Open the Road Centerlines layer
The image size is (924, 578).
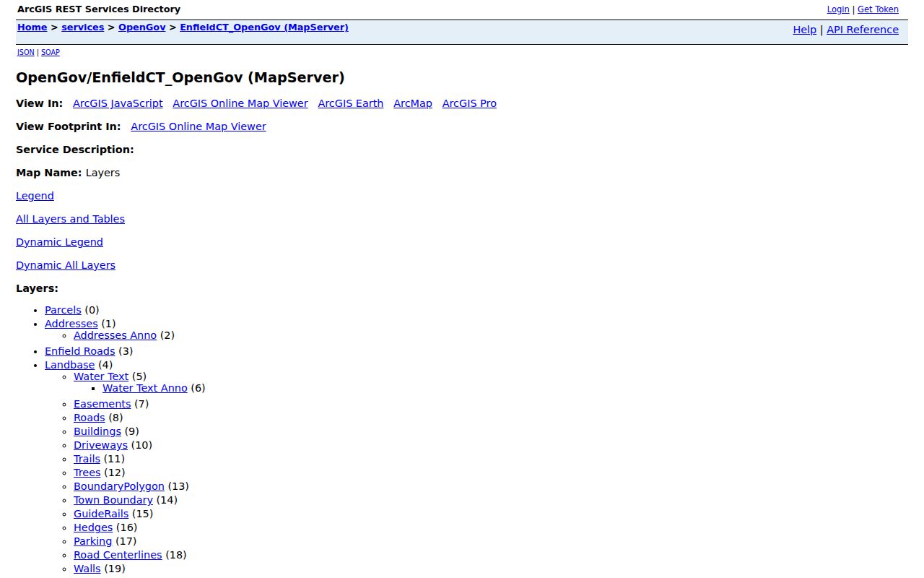(x=118, y=555)
